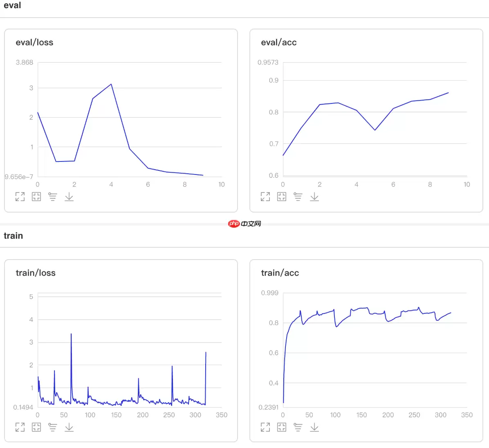Toggle the axis-lines icon below the eval/acc chart
Viewport: 489px width, 448px height.
(x=298, y=197)
